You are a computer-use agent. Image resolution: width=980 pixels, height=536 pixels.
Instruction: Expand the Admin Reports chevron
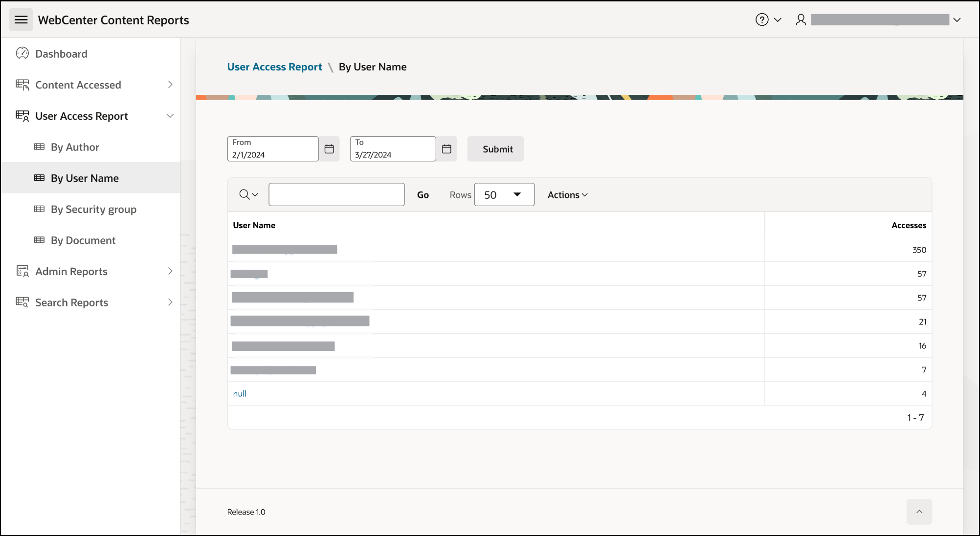click(170, 271)
